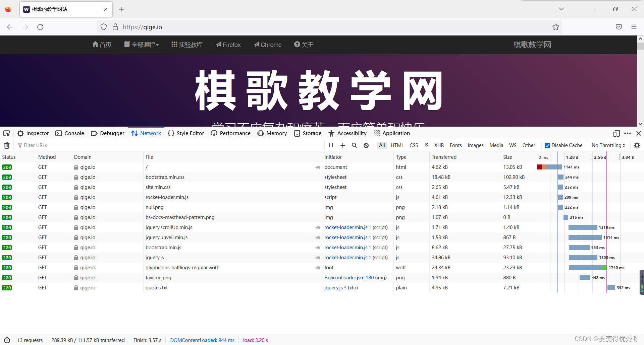Filter requests by Other
The image size is (644, 345).
pyautogui.click(x=529, y=145)
